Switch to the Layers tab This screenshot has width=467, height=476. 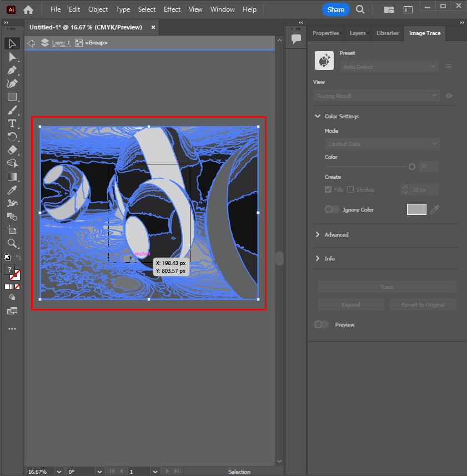[x=358, y=33]
